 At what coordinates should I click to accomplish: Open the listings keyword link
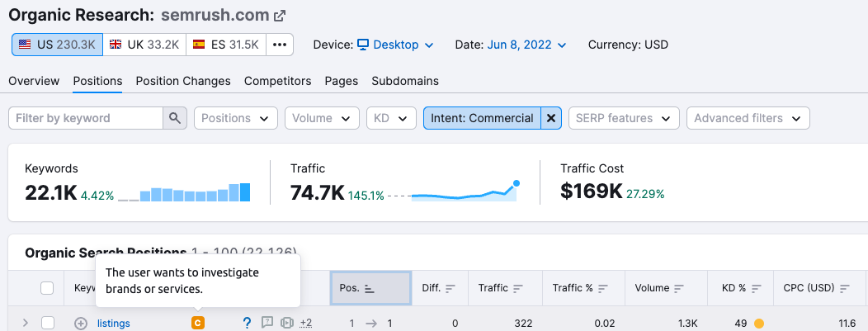click(114, 324)
